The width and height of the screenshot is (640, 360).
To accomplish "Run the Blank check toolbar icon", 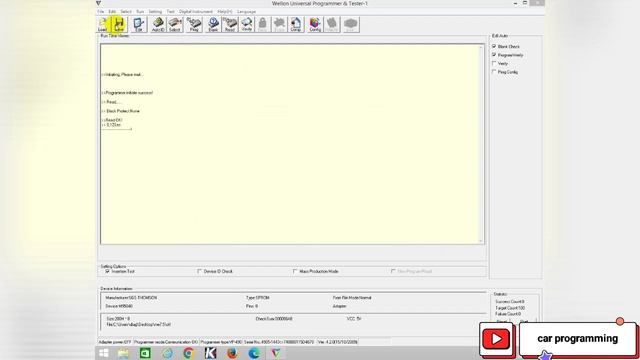I will [213, 24].
